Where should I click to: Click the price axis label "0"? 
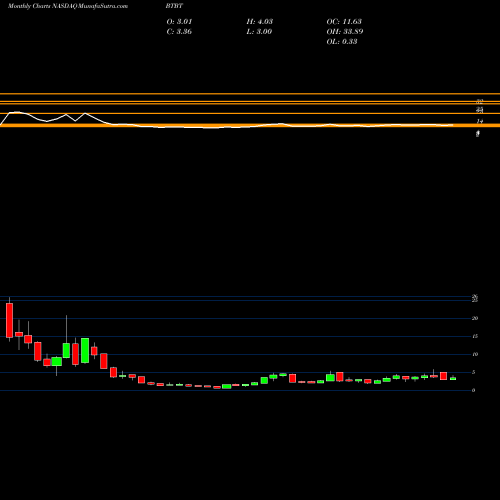tap(473, 390)
